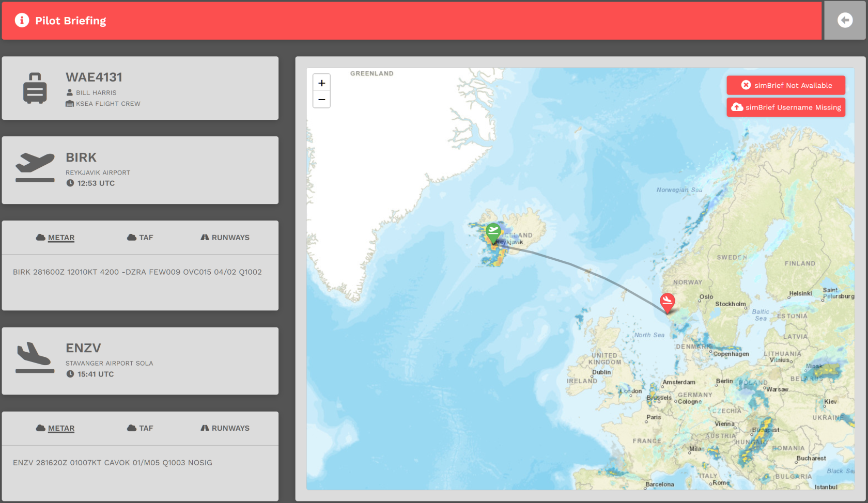Click the simBrief Not Available button
This screenshot has width=868, height=503.
(x=786, y=85)
